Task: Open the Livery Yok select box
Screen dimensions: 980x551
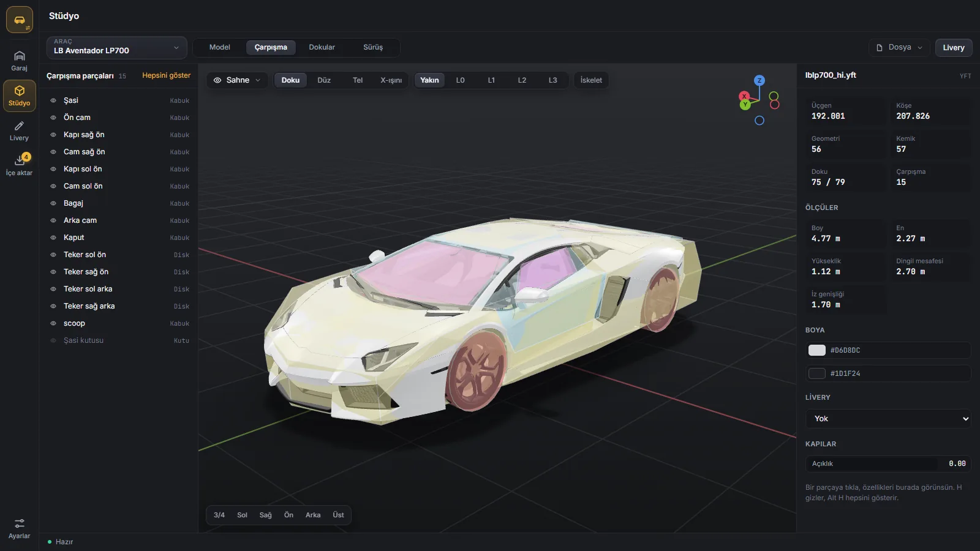Action: click(888, 419)
